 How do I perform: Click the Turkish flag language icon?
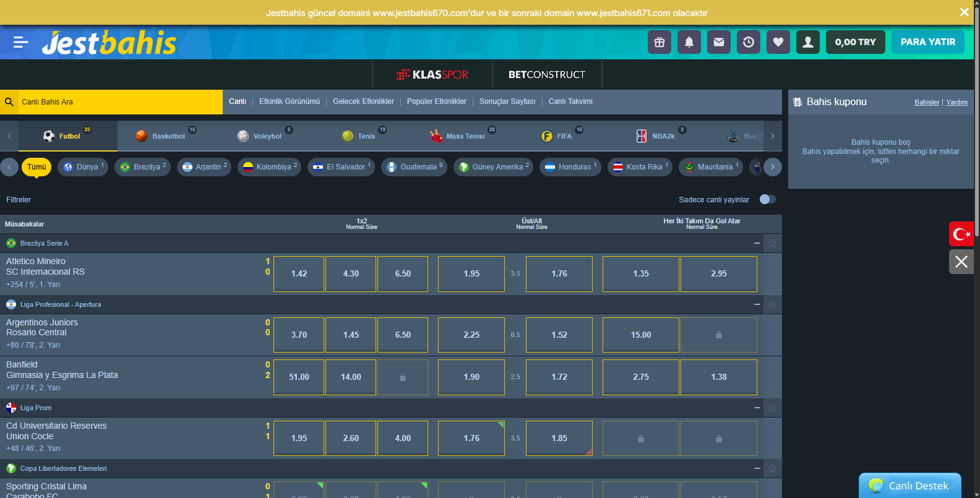[961, 234]
